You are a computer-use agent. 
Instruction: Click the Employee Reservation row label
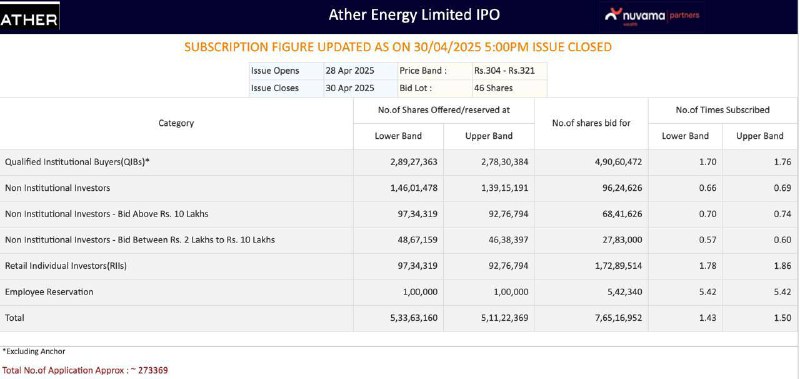[49, 292]
